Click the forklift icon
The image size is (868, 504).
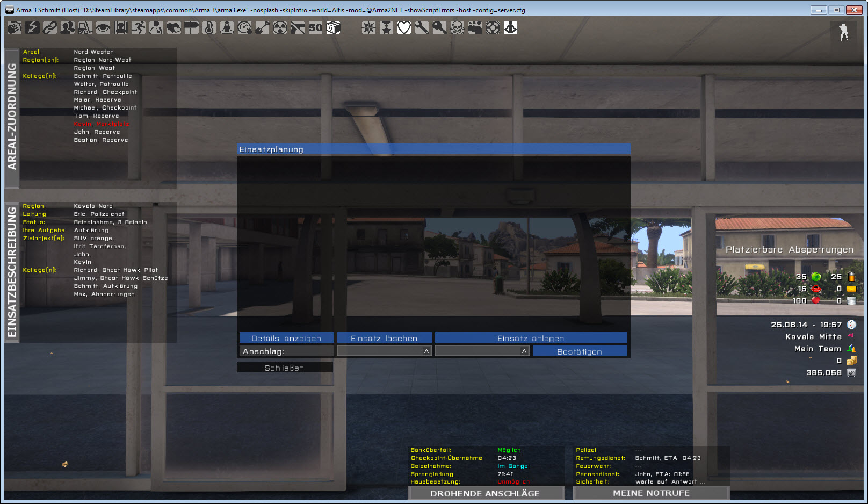85,27
